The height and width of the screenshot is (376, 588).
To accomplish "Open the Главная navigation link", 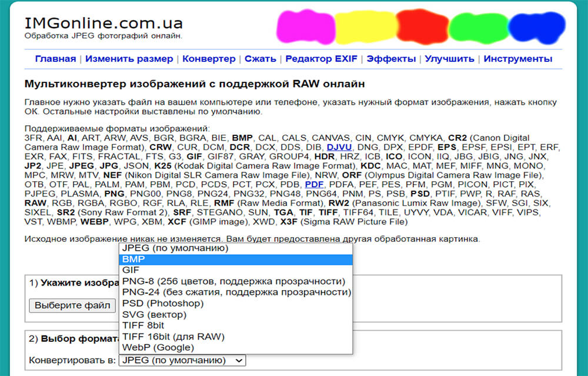I will click(x=56, y=58).
